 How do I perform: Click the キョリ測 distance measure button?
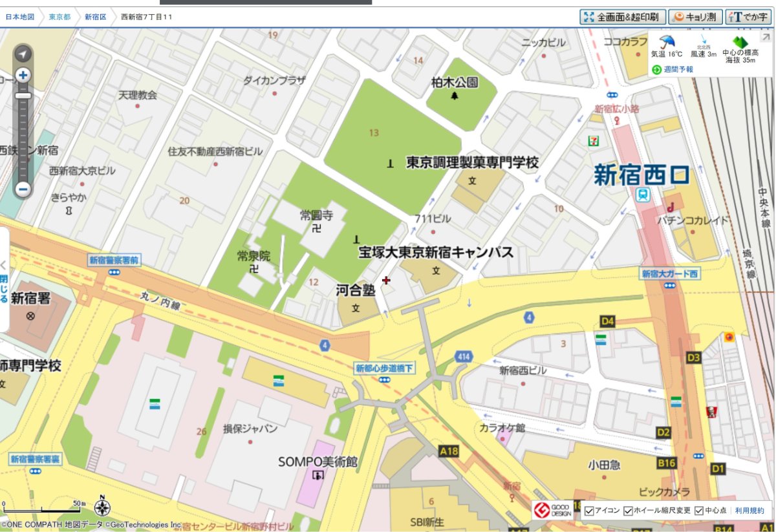[695, 17]
